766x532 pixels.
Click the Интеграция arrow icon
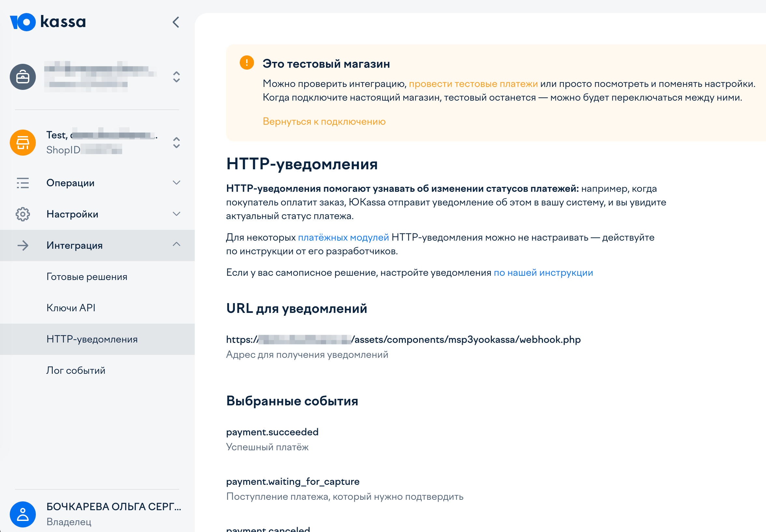pyautogui.click(x=23, y=246)
